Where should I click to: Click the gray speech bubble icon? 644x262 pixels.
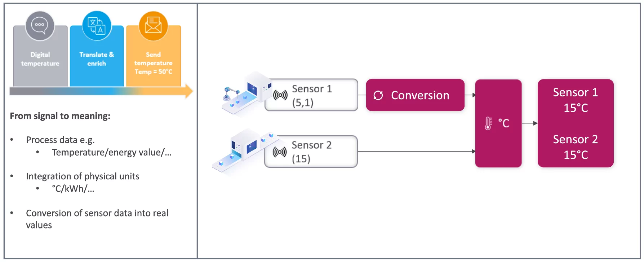click(40, 26)
